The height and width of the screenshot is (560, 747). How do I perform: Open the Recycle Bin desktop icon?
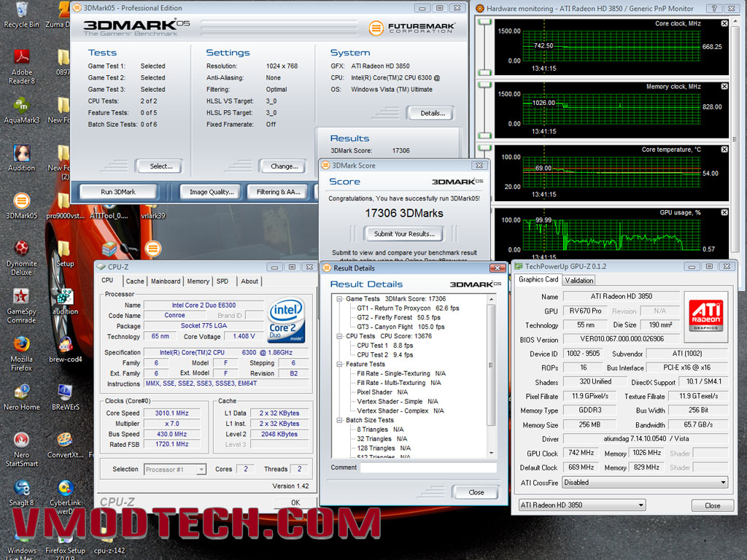[x=21, y=15]
